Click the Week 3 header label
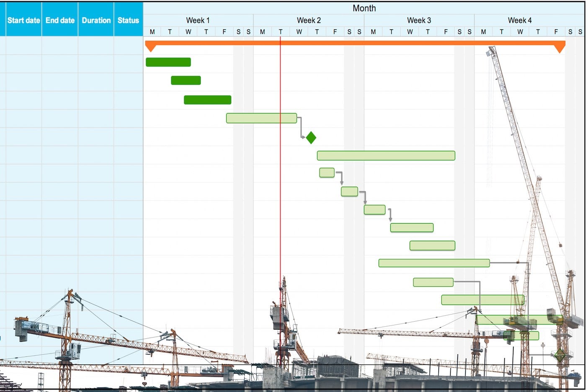The height and width of the screenshot is (392, 588). 419,20
